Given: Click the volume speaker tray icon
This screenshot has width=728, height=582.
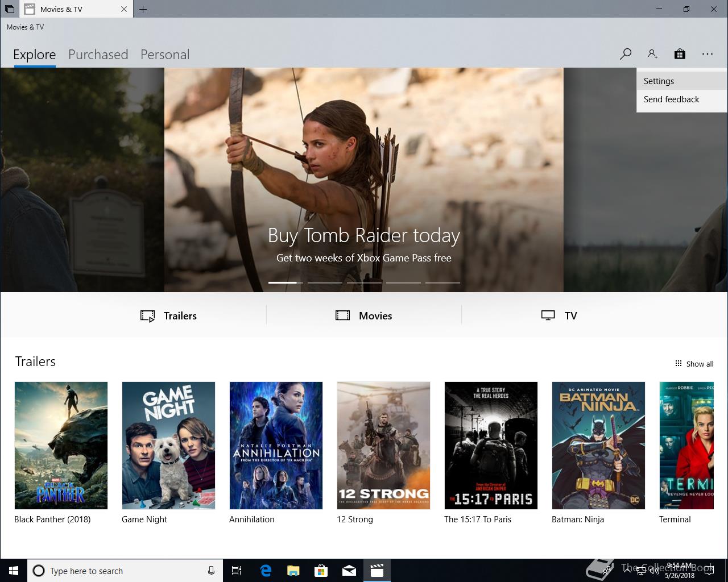Looking at the screenshot, I should pyautogui.click(x=654, y=571).
